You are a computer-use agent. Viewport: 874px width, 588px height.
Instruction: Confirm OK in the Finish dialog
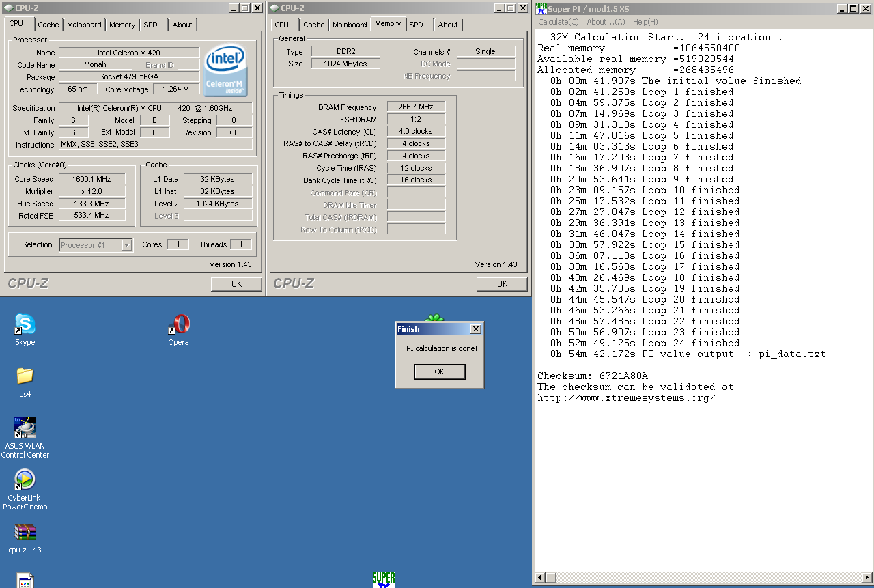pos(440,372)
